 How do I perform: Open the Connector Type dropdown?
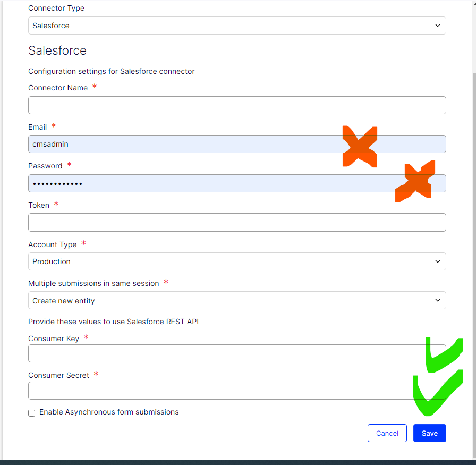coord(236,26)
